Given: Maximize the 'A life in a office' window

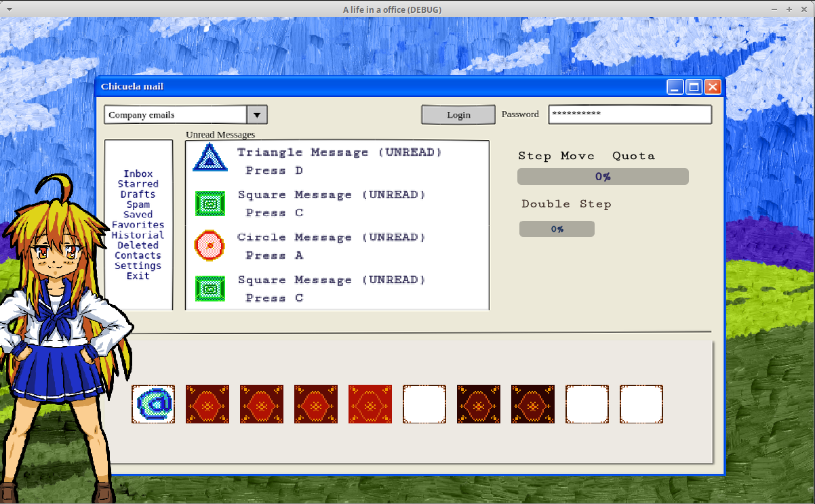Looking at the screenshot, I should 789,9.
